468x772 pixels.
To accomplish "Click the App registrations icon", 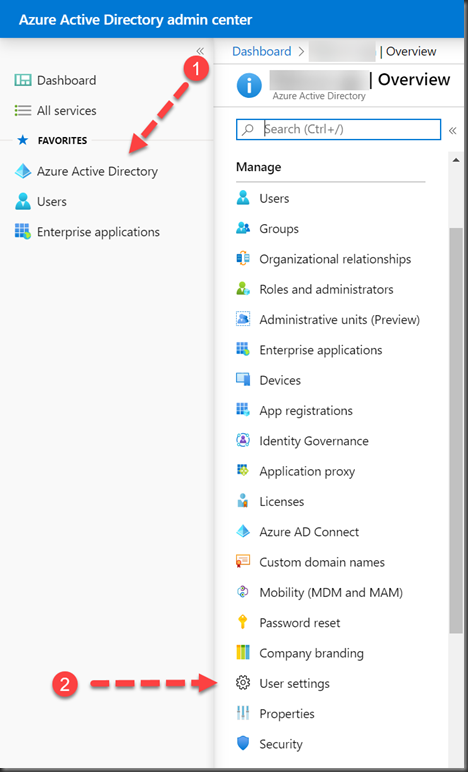I will (x=243, y=411).
